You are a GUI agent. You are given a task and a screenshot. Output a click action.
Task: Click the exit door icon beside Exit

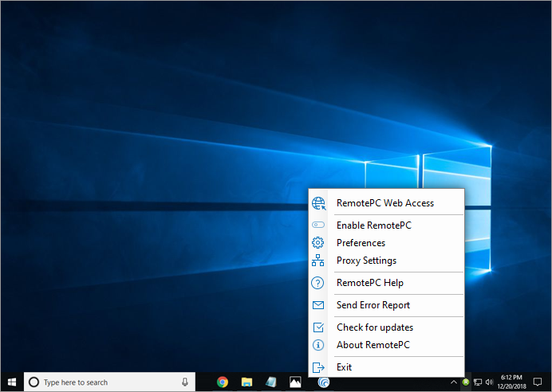pyautogui.click(x=318, y=367)
